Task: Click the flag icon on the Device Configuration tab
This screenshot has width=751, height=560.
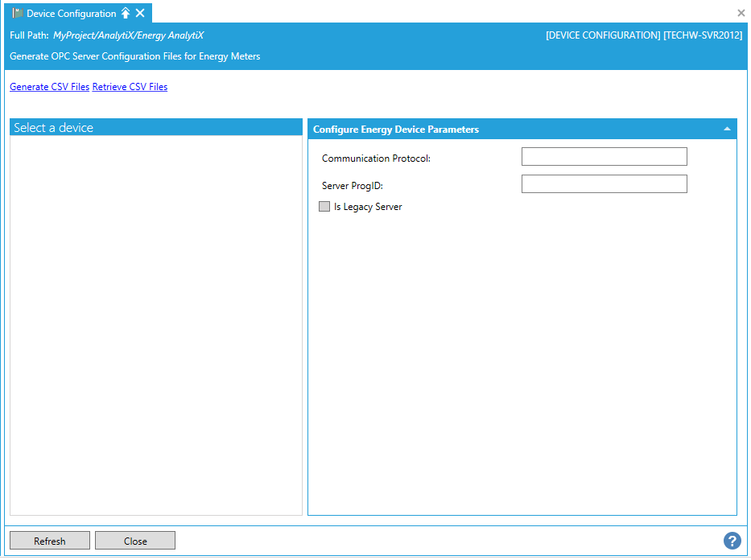Action: pos(18,14)
